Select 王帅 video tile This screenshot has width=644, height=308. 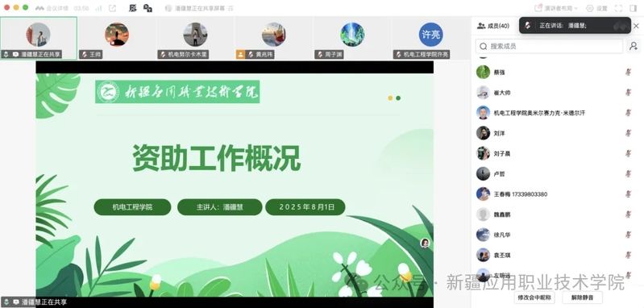[x=117, y=38]
